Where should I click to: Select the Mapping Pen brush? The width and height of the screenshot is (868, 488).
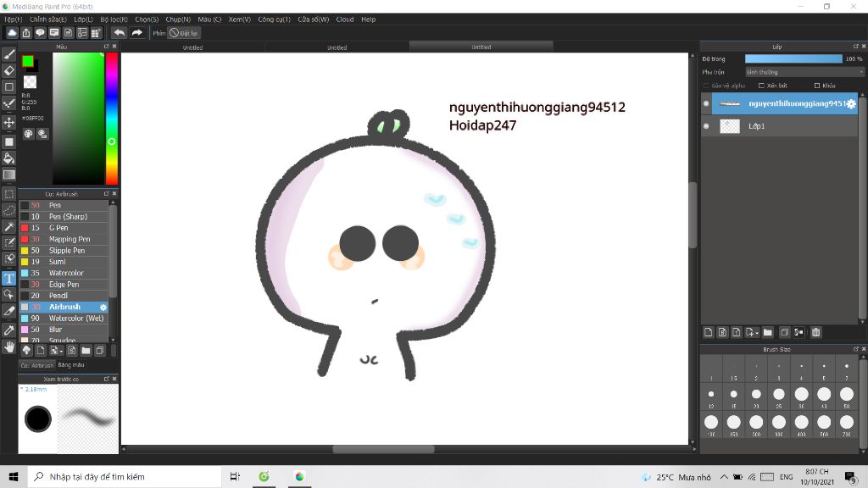[x=64, y=239]
